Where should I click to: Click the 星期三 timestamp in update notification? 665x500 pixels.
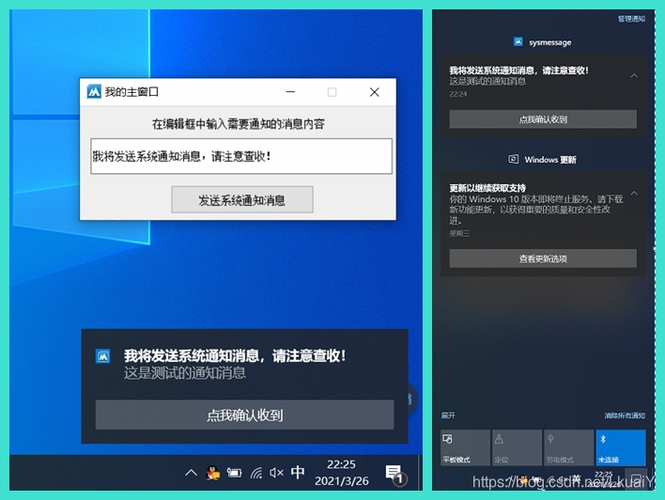pos(459,233)
